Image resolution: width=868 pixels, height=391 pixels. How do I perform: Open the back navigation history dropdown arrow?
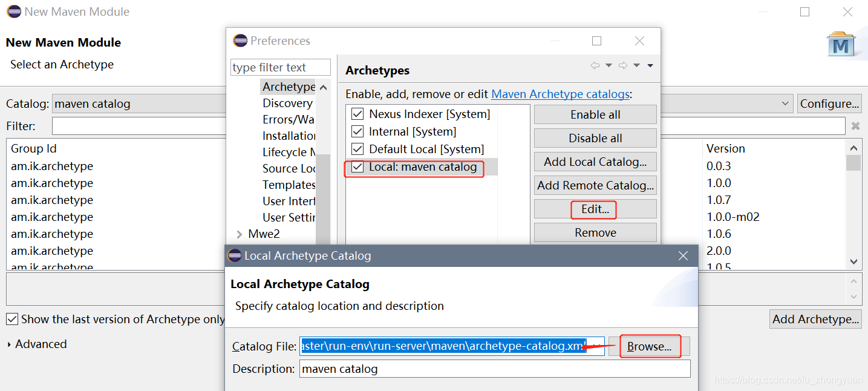[609, 65]
